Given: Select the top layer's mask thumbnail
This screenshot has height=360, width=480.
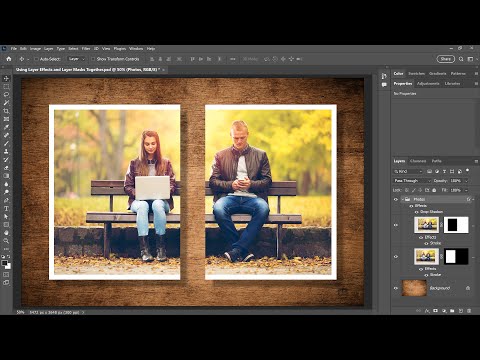Looking at the screenshot, I should point(456,225).
